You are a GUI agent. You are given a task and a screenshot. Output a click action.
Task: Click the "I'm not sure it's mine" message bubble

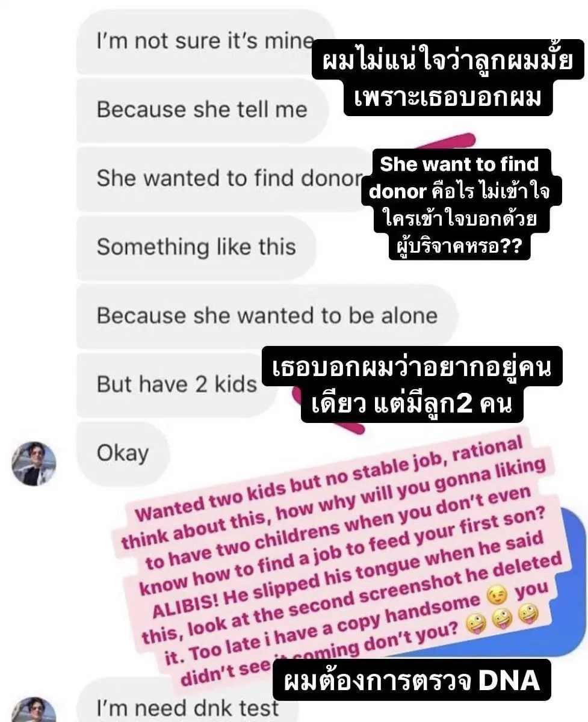205,42
